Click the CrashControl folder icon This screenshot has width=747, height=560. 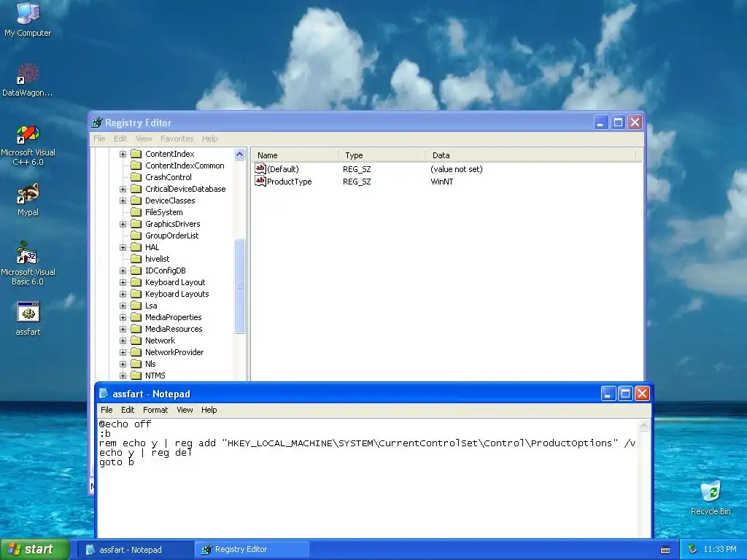point(136,177)
